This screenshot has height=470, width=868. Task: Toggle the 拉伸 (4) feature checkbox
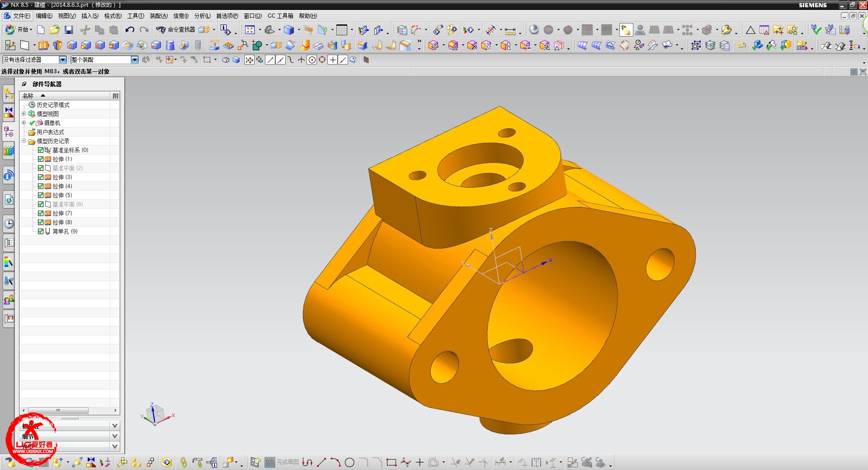[41, 186]
